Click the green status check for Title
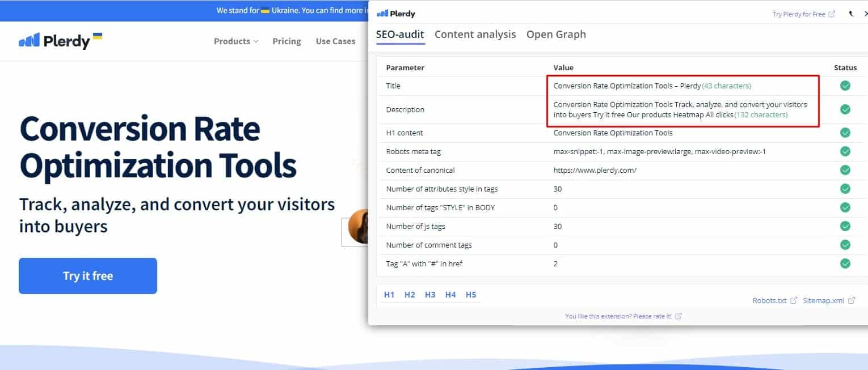Viewport: 868px width, 370px height. 845,86
